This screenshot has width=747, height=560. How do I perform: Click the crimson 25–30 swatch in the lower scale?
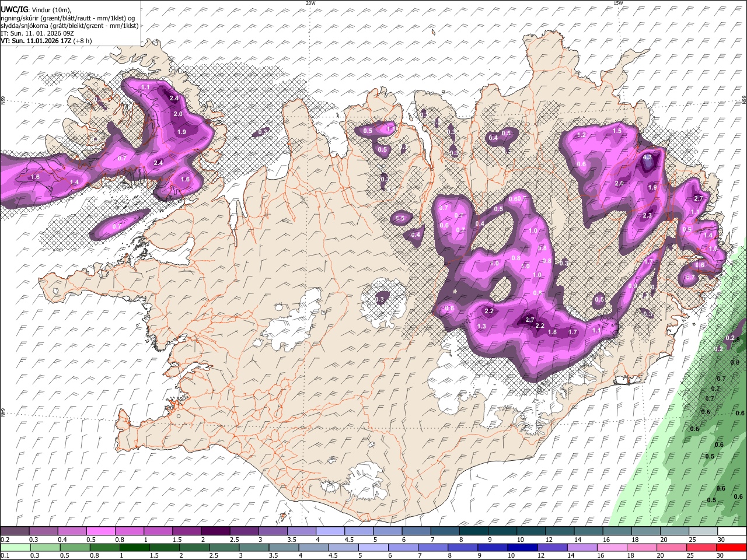click(x=702, y=548)
